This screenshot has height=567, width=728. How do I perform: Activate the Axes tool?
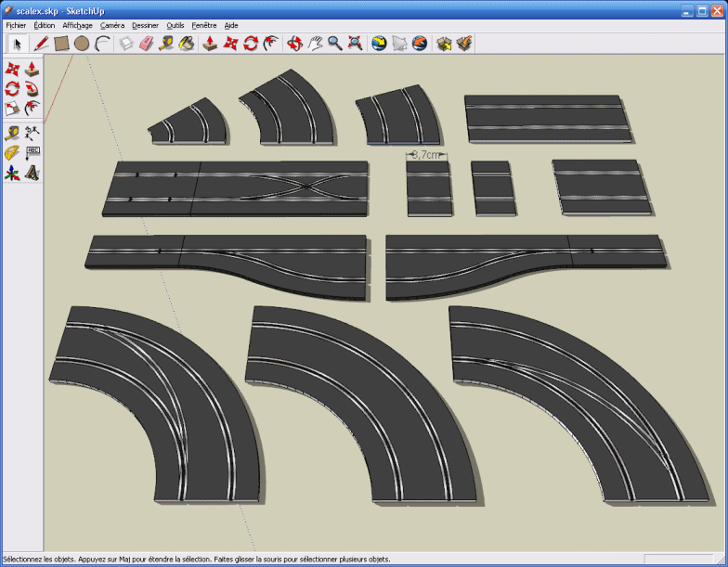point(12,173)
